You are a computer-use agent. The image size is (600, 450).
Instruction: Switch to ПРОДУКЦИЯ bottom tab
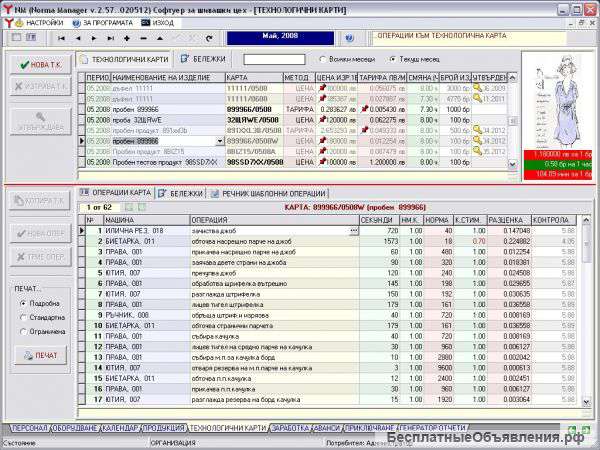[164, 428]
